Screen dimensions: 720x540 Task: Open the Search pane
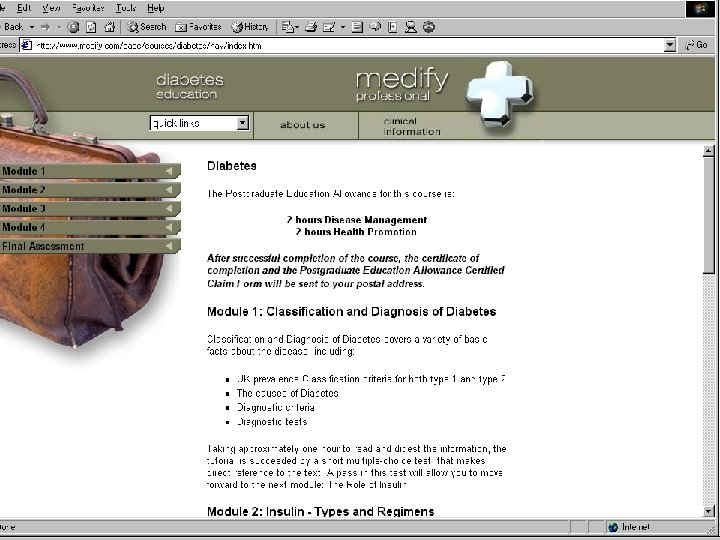(146, 27)
